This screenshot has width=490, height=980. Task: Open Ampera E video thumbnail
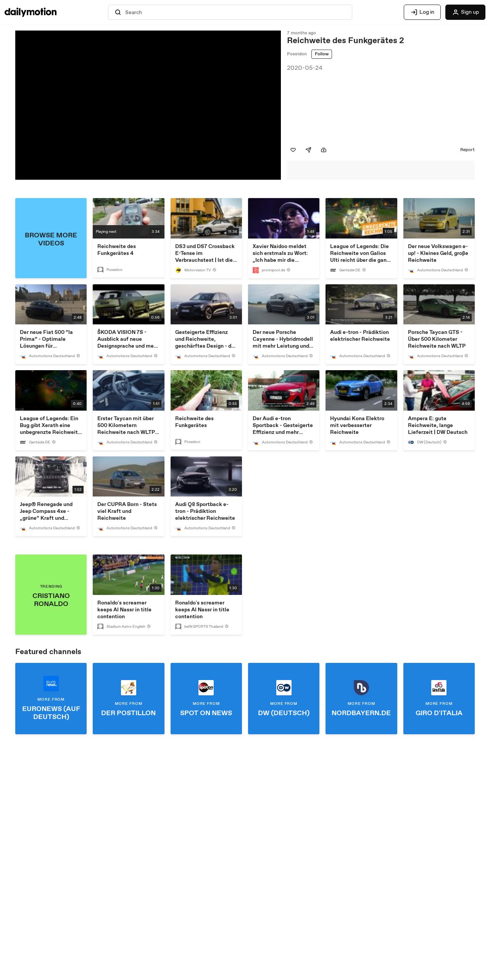point(439,390)
